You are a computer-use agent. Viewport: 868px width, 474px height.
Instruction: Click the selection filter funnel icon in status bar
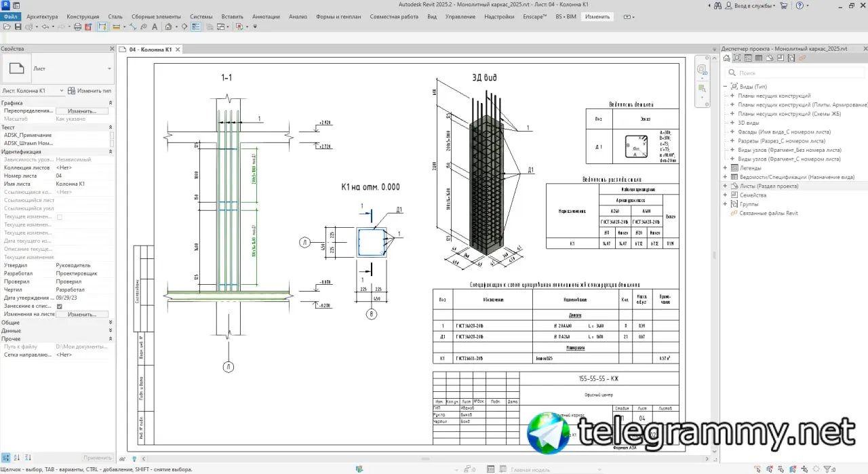click(x=827, y=469)
